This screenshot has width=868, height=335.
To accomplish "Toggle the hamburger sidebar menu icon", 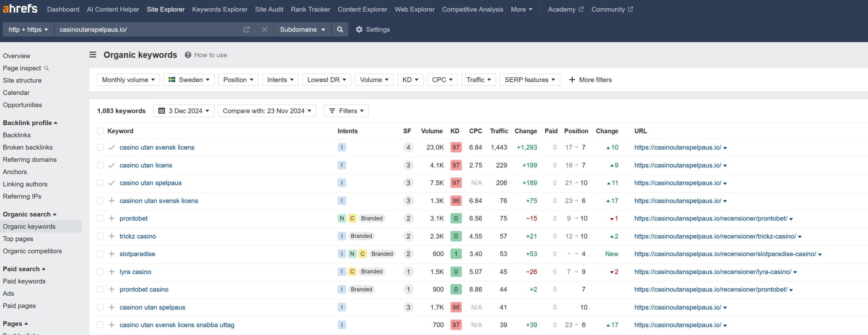I will pyautogui.click(x=93, y=55).
